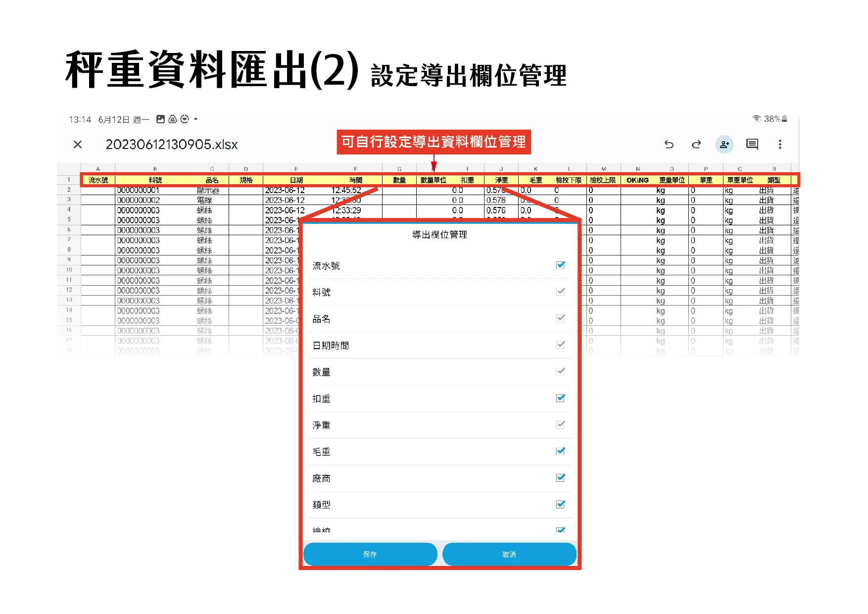The image size is (868, 614).
Task: Select column A header
Action: [x=98, y=169]
